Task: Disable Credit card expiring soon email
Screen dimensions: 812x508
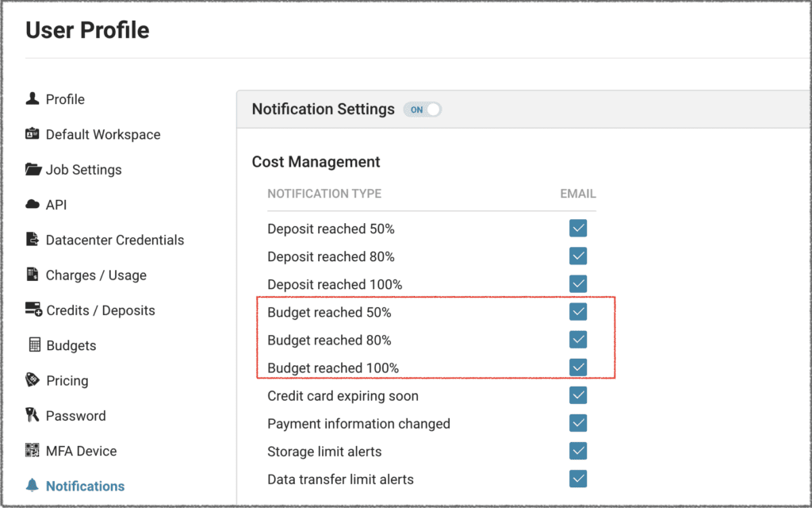Action: (578, 395)
